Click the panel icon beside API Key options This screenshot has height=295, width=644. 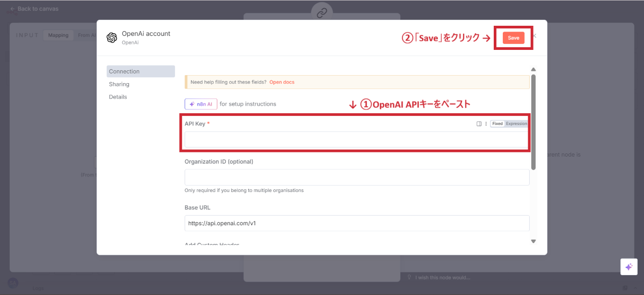tap(479, 124)
